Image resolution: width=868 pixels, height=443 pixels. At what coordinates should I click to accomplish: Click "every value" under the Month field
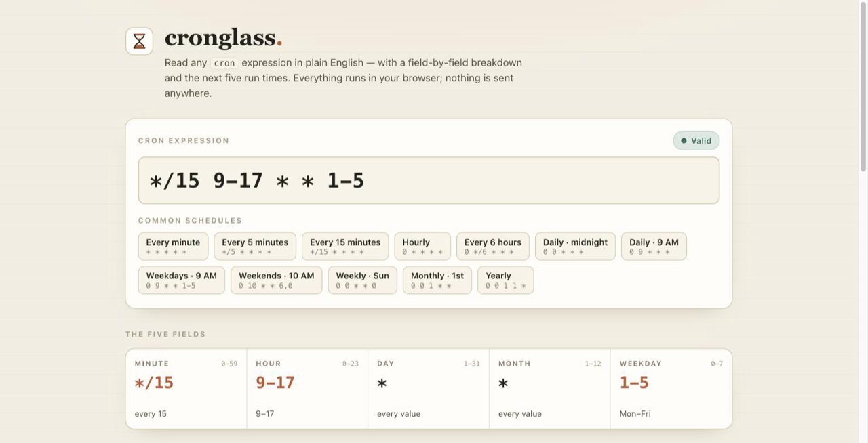click(520, 414)
